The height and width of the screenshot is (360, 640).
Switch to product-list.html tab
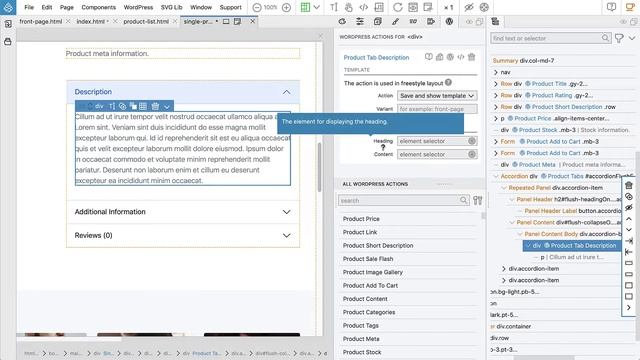146,21
